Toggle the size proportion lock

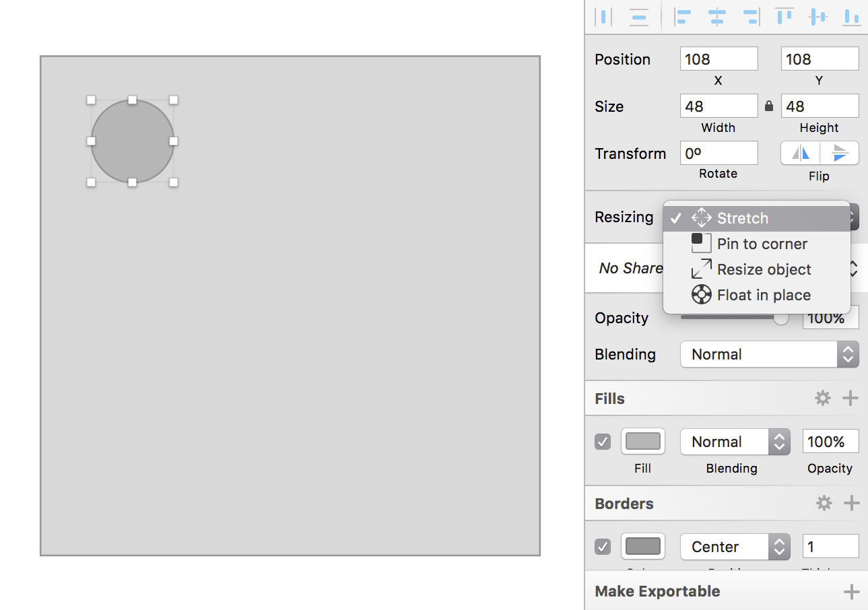pyautogui.click(x=769, y=106)
